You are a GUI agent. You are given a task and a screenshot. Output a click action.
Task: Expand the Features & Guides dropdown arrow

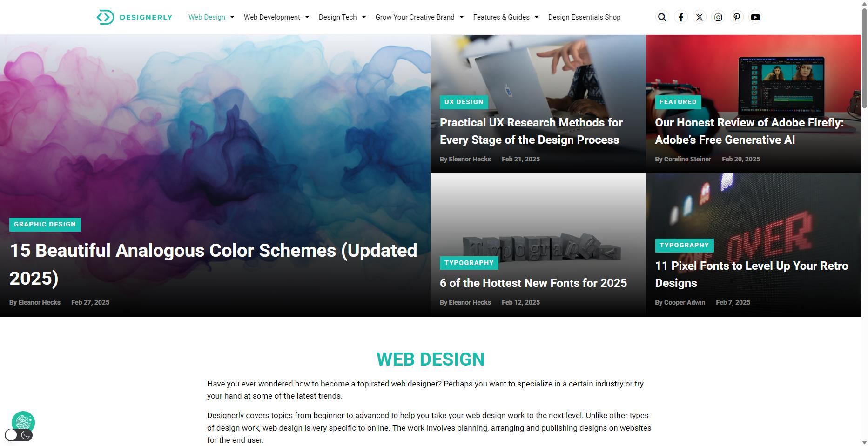point(537,17)
